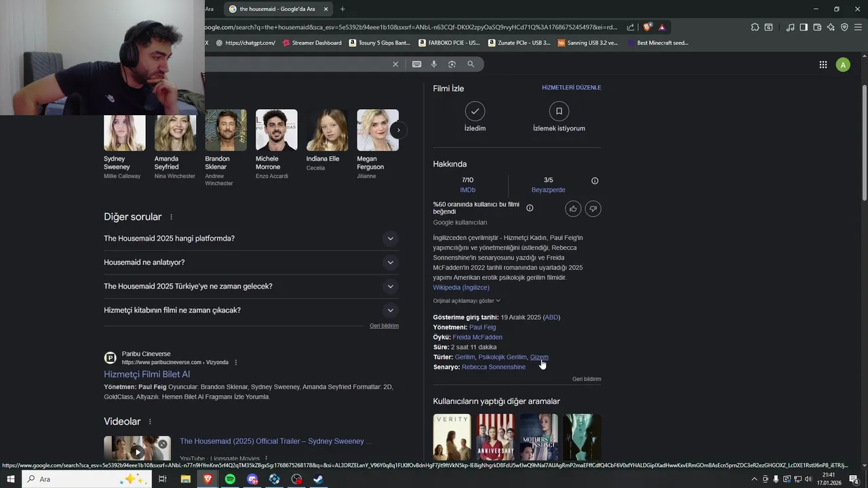This screenshot has height=488, width=868.
Task: Switch to 'the housemaid - Google'da Ara' tab
Action: tap(278, 9)
